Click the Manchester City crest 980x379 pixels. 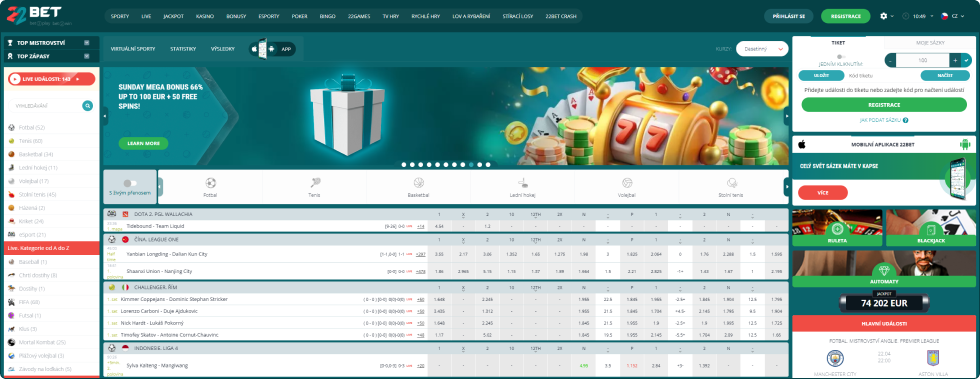pos(835,358)
